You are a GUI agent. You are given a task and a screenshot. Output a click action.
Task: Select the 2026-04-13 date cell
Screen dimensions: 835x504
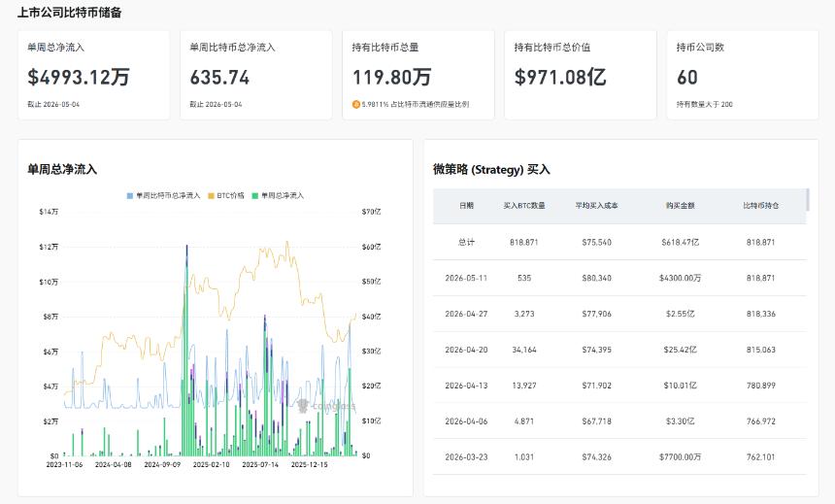tap(466, 386)
